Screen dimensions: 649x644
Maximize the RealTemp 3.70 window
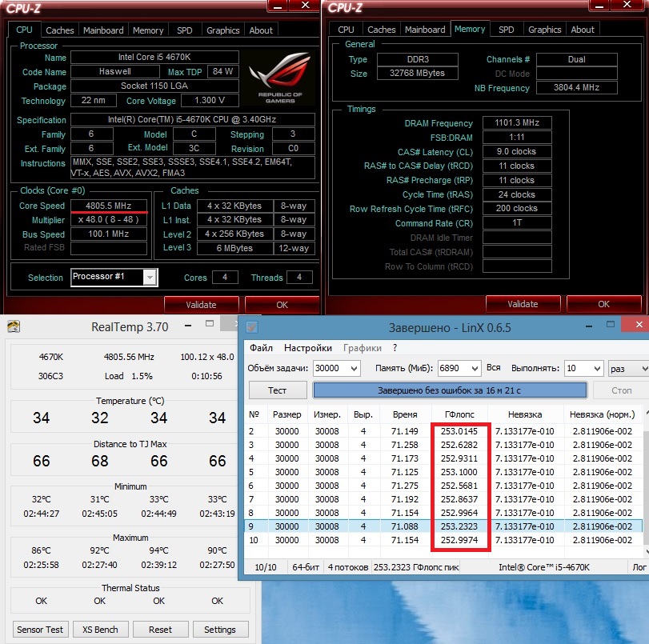[x=210, y=324]
